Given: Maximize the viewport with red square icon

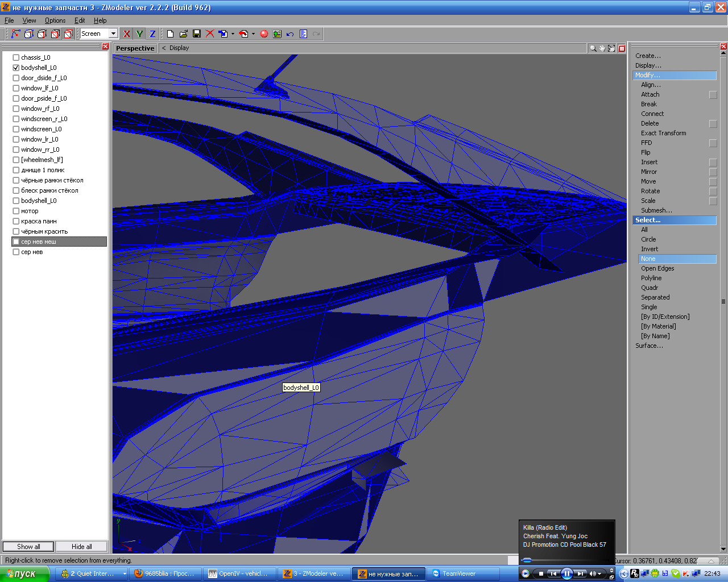Looking at the screenshot, I should 622,48.
